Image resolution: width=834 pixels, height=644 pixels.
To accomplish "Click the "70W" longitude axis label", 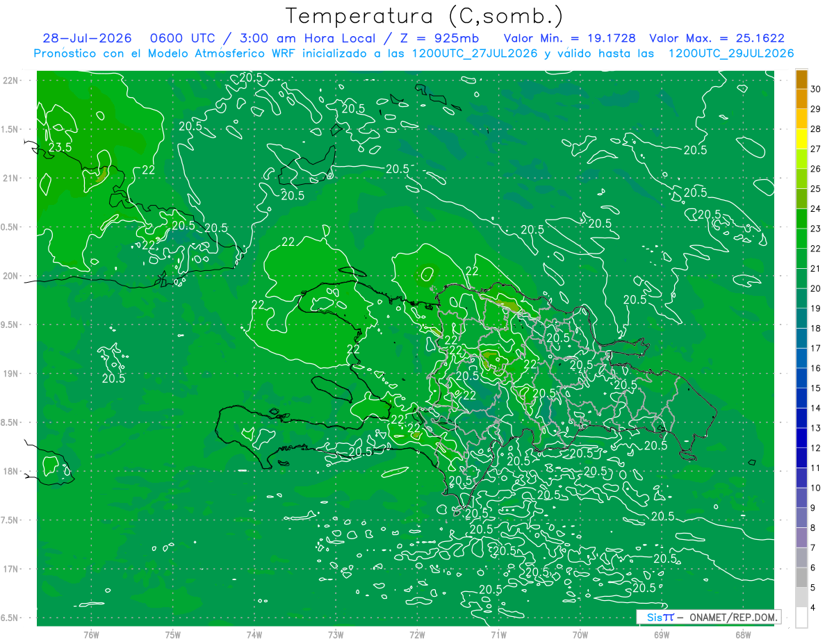I will point(580,634).
